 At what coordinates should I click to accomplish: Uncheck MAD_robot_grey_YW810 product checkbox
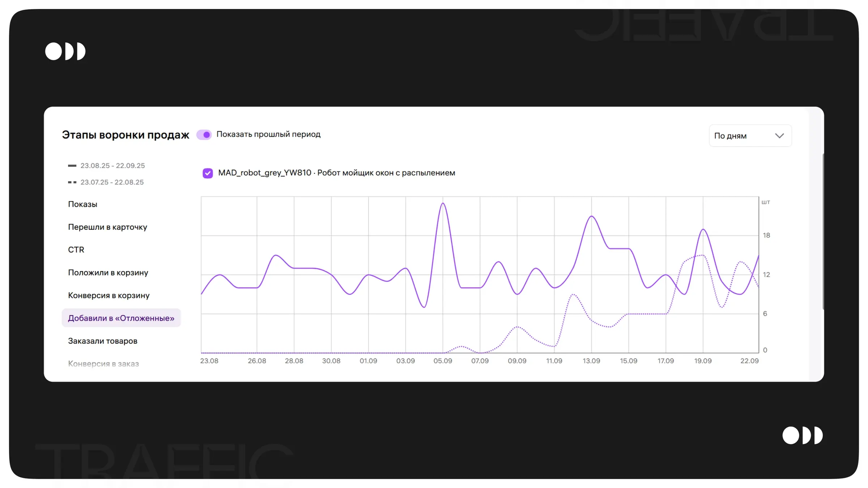coord(208,173)
